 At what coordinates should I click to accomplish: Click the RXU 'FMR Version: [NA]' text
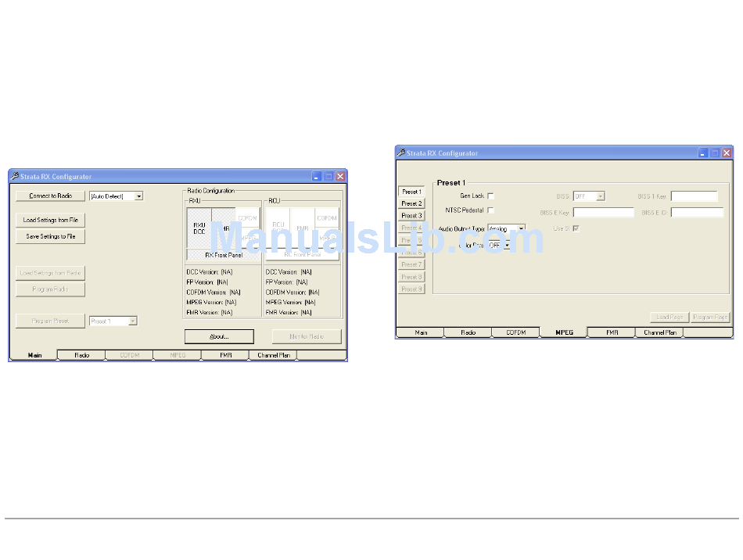click(210, 313)
